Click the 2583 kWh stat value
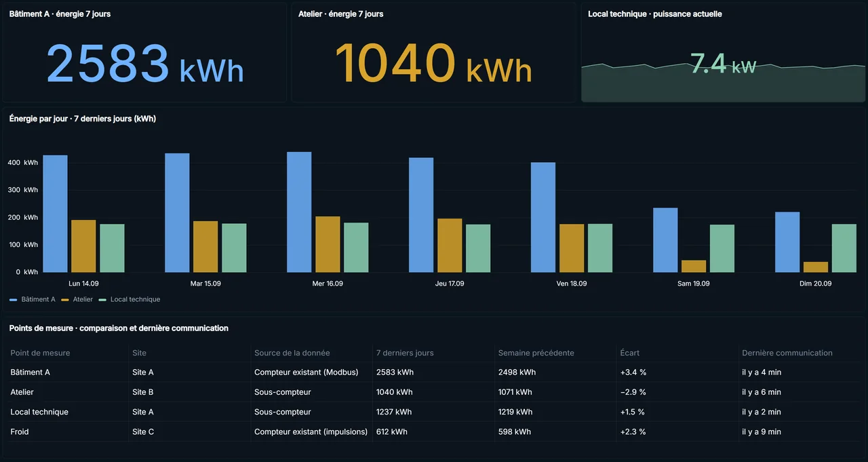The image size is (868, 462). 144,64
